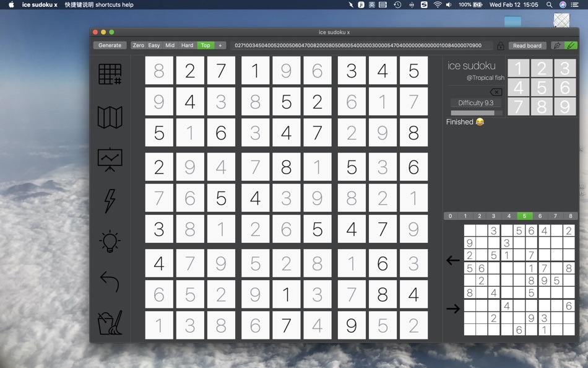Image resolution: width=588 pixels, height=368 pixels.
Task: Click the lightbulb hint icon
Action: 110,241
